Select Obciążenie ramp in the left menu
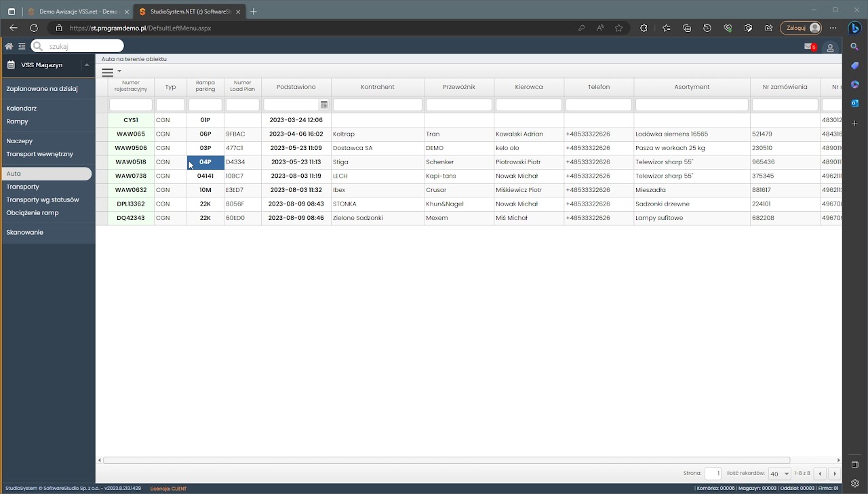The image size is (868, 494). click(33, 213)
